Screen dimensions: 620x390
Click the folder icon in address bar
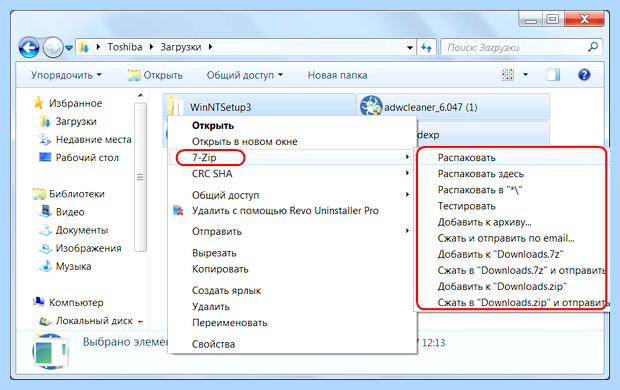pos(84,47)
